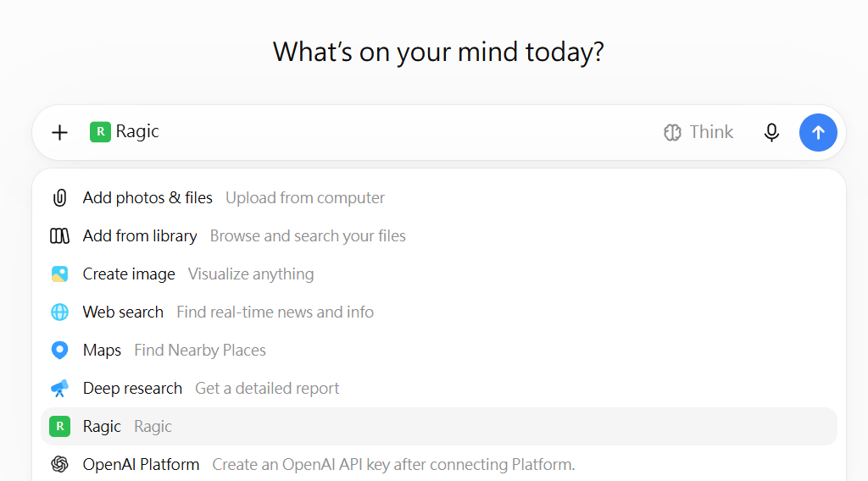Viewport: 868px width, 481px height.
Task: Select Maps menu entry
Action: (438, 351)
